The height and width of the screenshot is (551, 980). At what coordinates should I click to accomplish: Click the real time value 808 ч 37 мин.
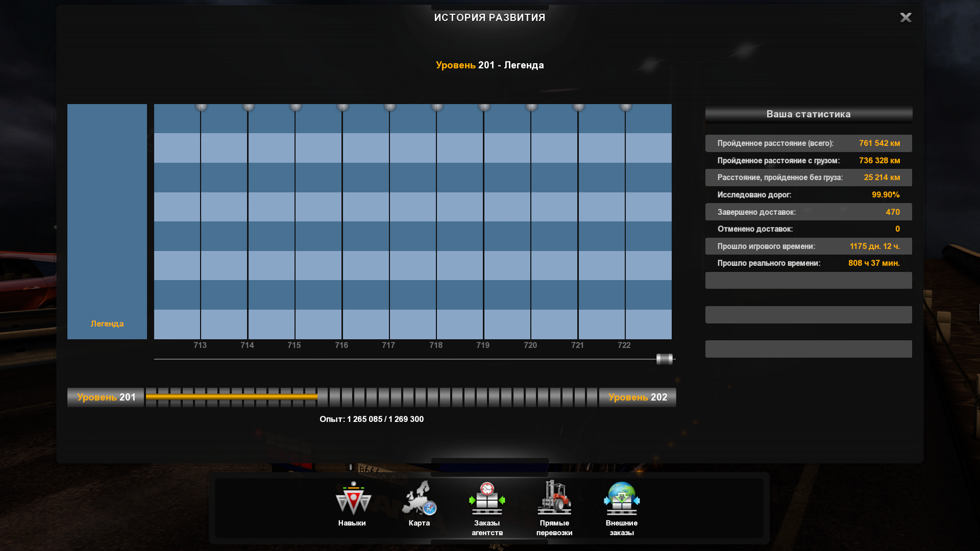tap(874, 263)
